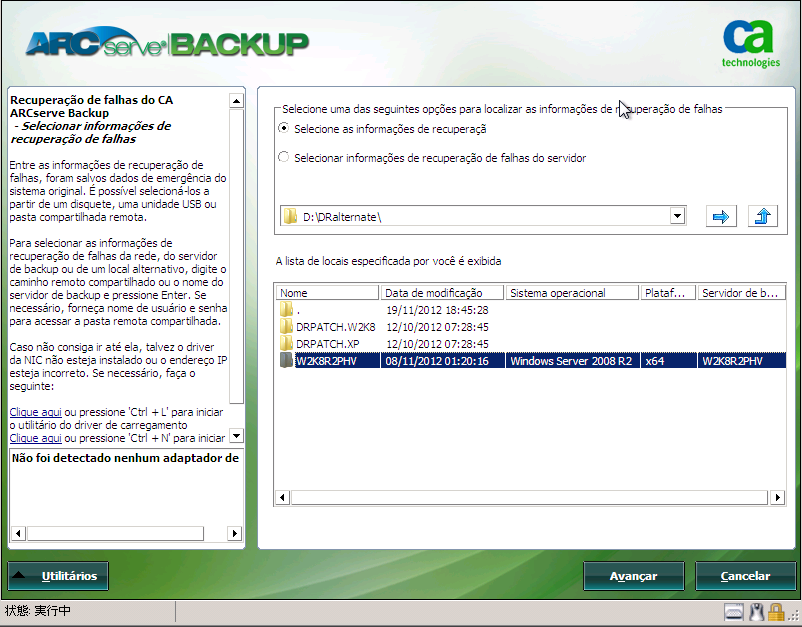This screenshot has height=627, width=802.
Task: Select the folder icon of the '.' row
Action: coord(286,309)
